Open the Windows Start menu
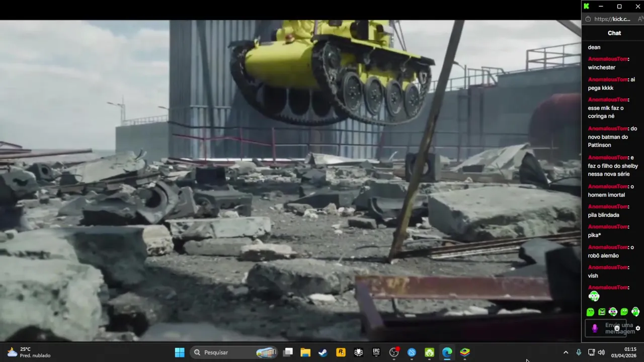 180,352
